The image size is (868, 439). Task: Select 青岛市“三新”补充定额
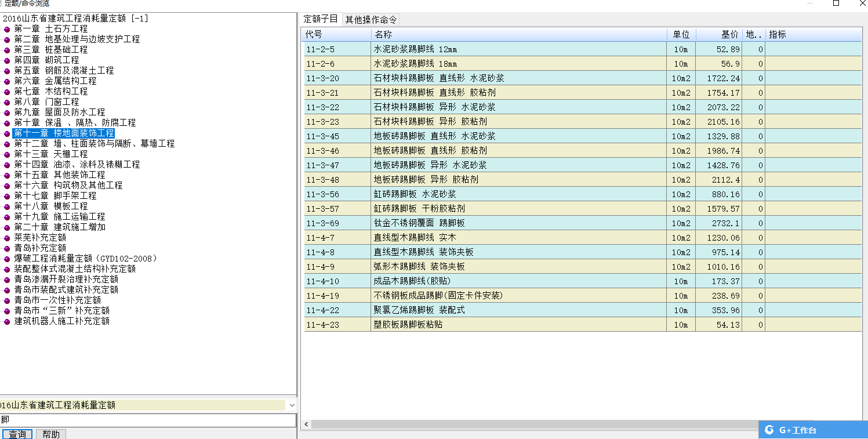pyautogui.click(x=62, y=311)
